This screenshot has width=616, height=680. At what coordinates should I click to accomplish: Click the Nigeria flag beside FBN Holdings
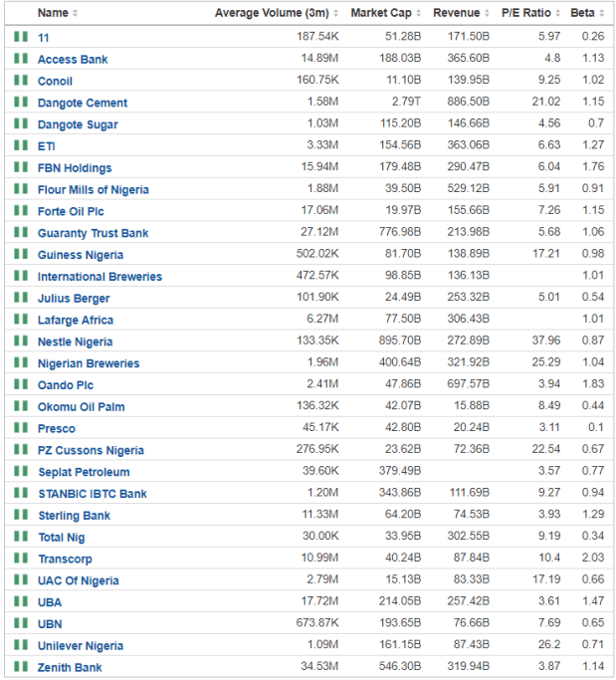(x=21, y=166)
